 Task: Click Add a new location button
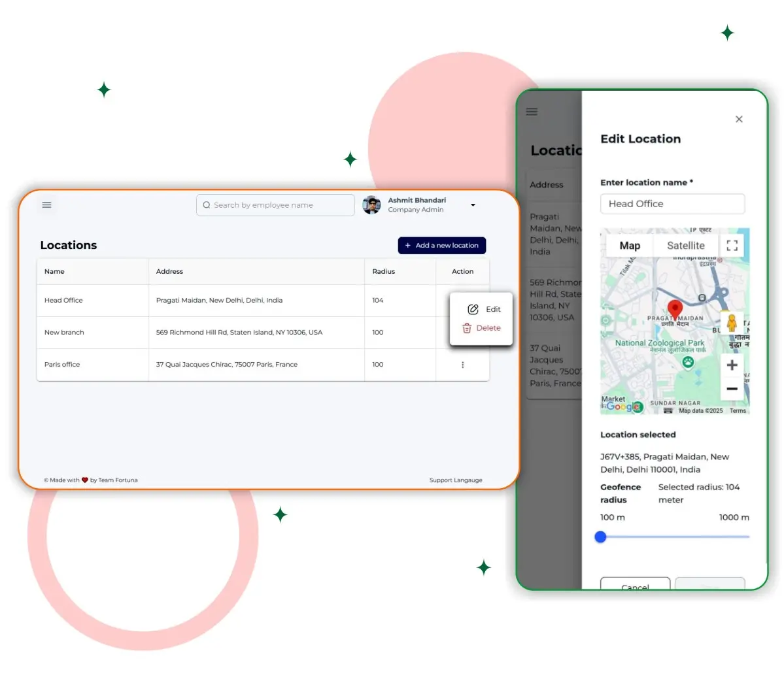point(442,246)
